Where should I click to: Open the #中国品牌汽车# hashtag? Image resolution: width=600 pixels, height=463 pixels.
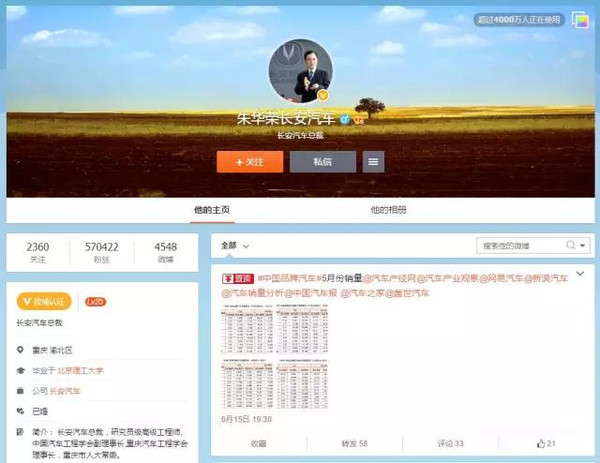[x=289, y=278]
